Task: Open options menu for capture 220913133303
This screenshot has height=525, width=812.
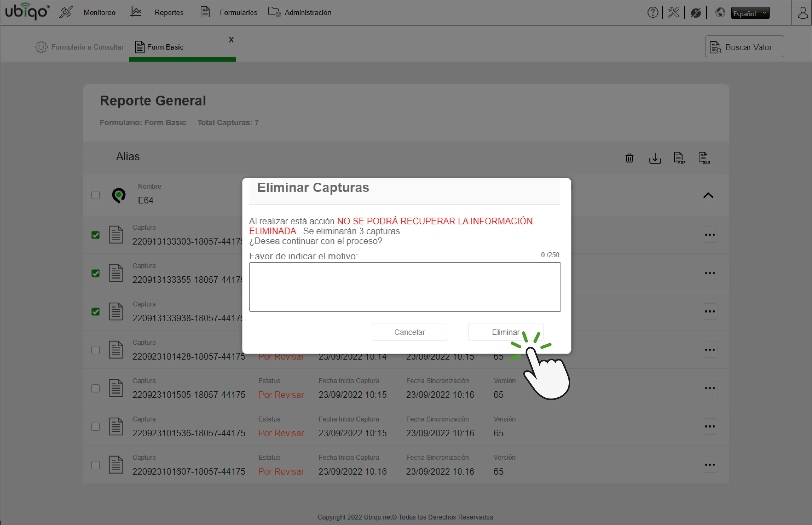Action: pyautogui.click(x=710, y=235)
